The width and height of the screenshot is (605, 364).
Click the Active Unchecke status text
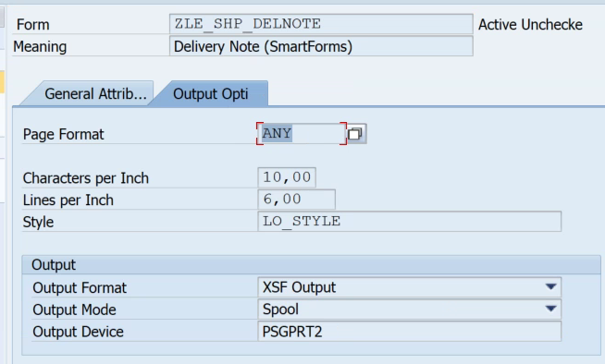click(531, 25)
